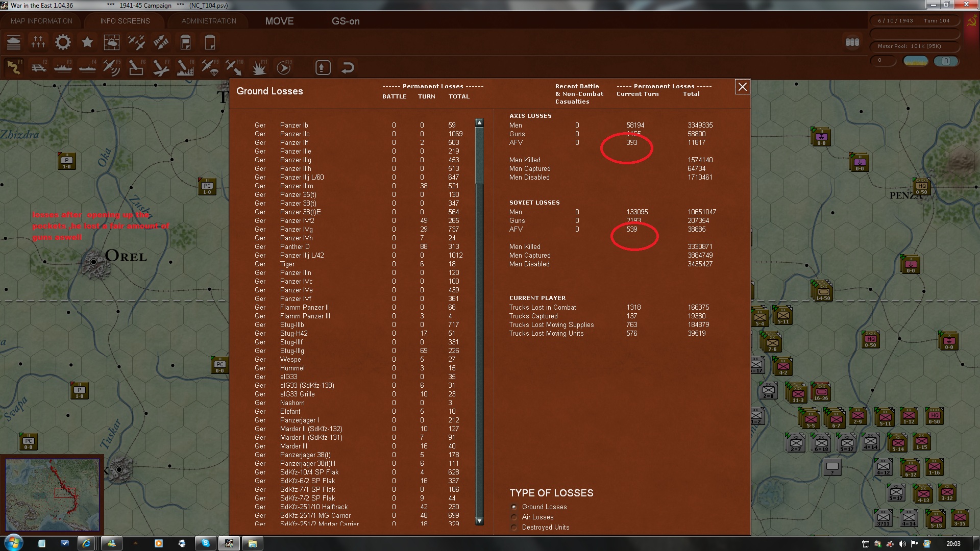
Task: Select Destroyed Units radio option
Action: (x=514, y=528)
